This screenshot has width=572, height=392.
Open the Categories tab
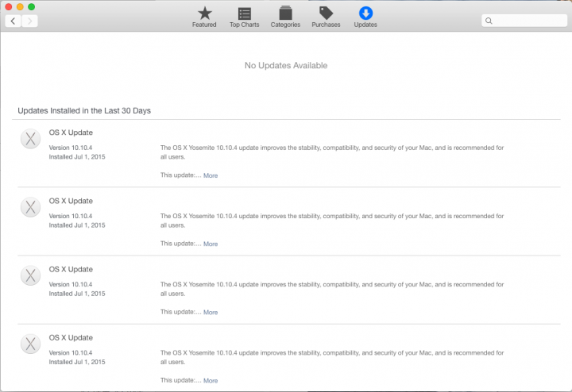pyautogui.click(x=285, y=17)
